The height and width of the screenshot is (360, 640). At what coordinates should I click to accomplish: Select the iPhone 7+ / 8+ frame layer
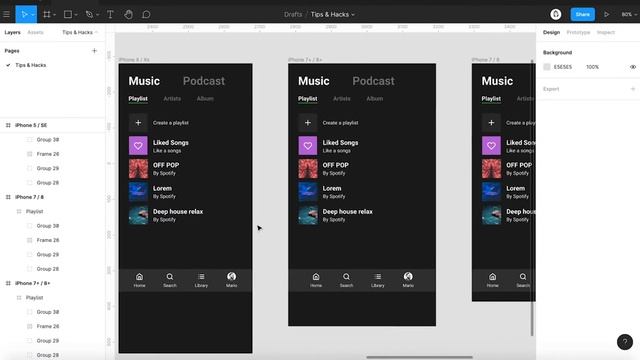(x=33, y=283)
